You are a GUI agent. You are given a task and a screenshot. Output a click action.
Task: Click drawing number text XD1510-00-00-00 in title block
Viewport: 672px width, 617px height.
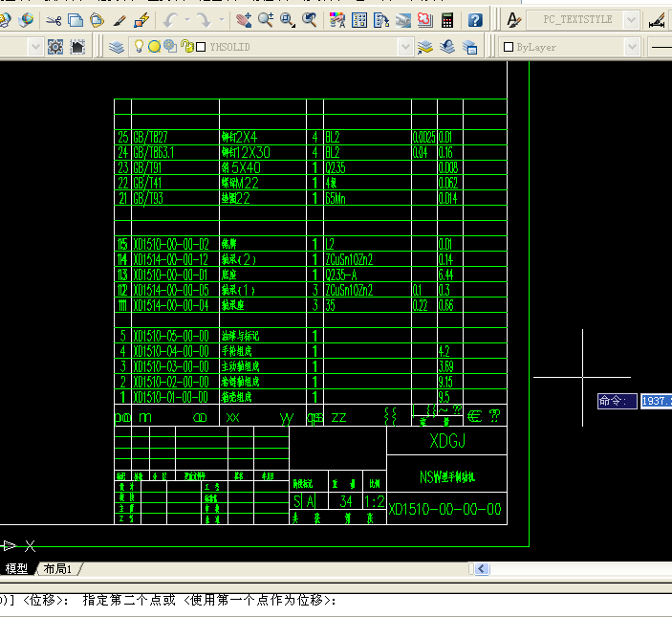pyautogui.click(x=444, y=509)
